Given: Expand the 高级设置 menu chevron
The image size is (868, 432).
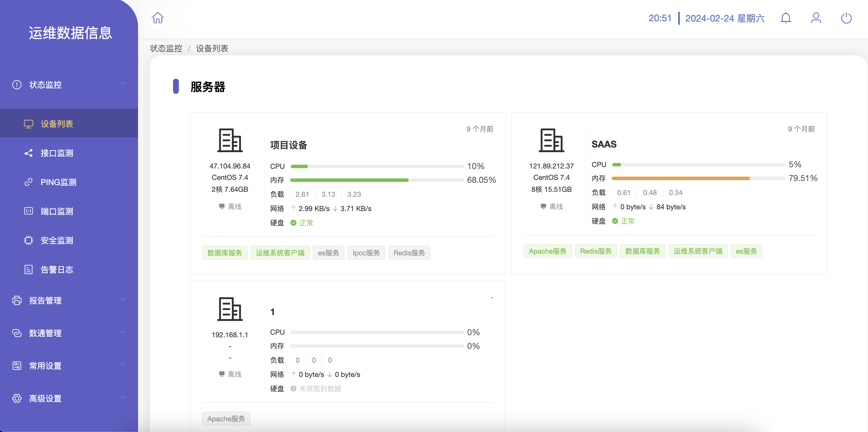Looking at the screenshot, I should (123, 397).
